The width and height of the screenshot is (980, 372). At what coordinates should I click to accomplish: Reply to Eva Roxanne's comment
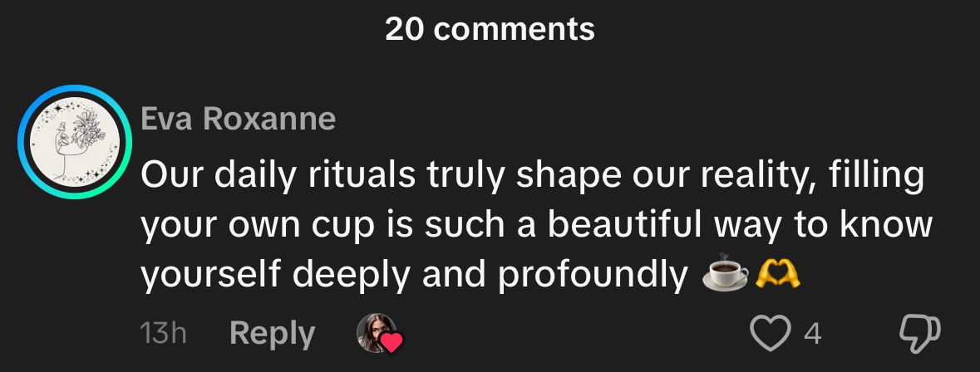[x=272, y=334]
